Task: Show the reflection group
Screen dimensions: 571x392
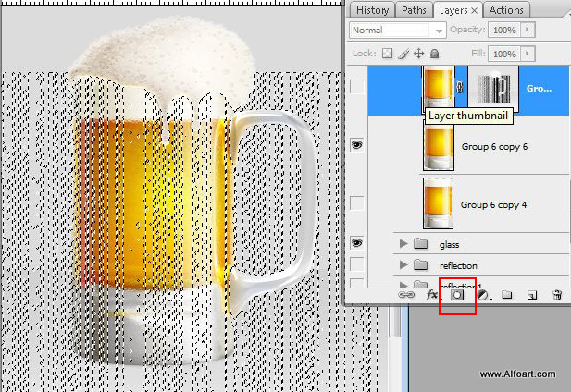Action: 356,264
